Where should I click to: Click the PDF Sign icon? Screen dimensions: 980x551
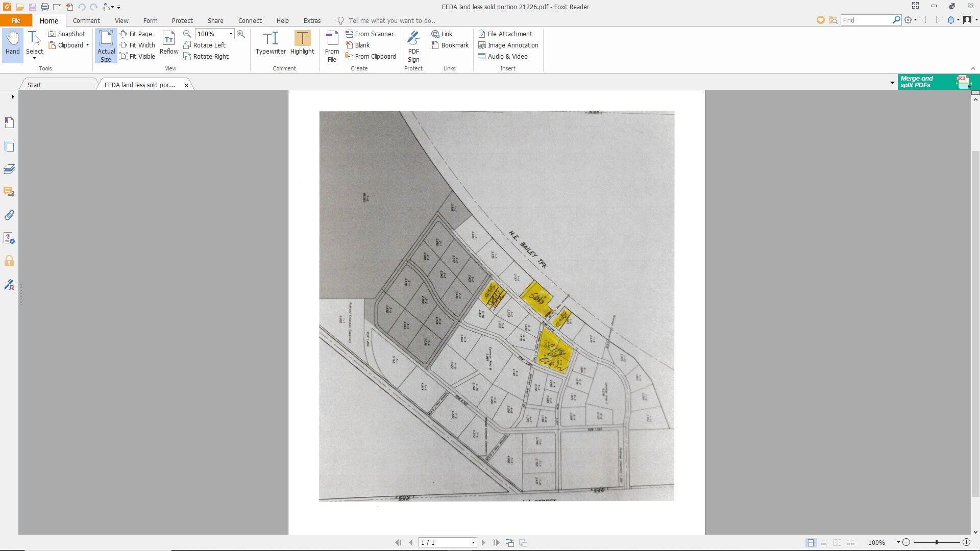pos(413,46)
